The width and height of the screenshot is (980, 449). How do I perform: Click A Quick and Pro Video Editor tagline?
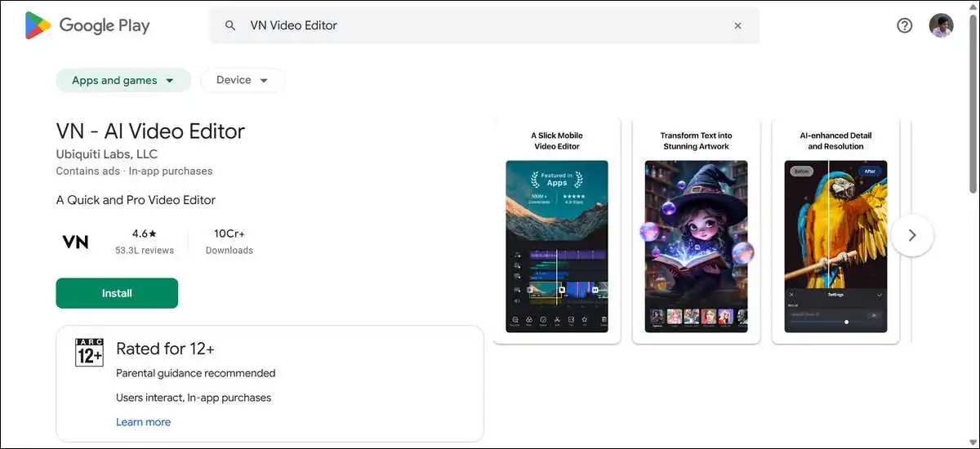[x=136, y=200]
